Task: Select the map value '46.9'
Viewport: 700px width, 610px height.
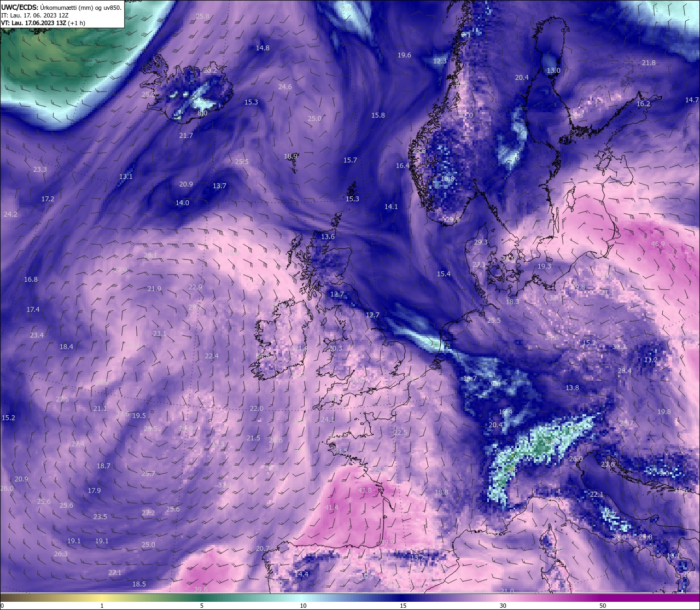Action: 658,244
